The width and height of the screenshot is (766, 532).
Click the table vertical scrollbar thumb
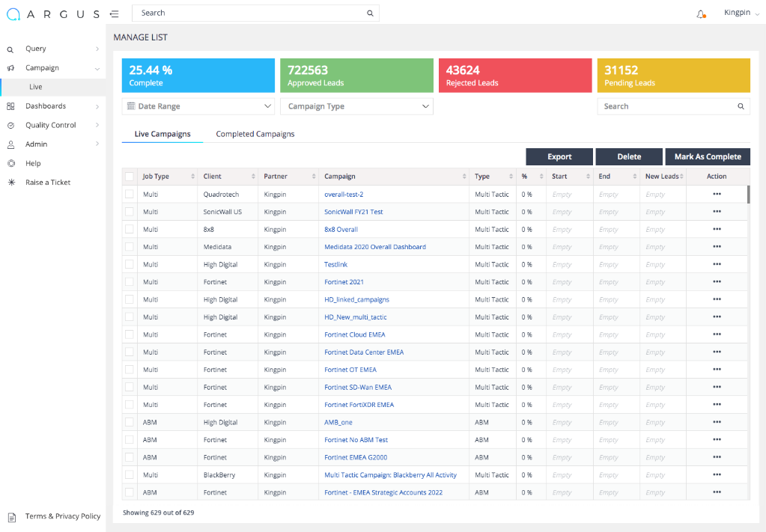749,195
